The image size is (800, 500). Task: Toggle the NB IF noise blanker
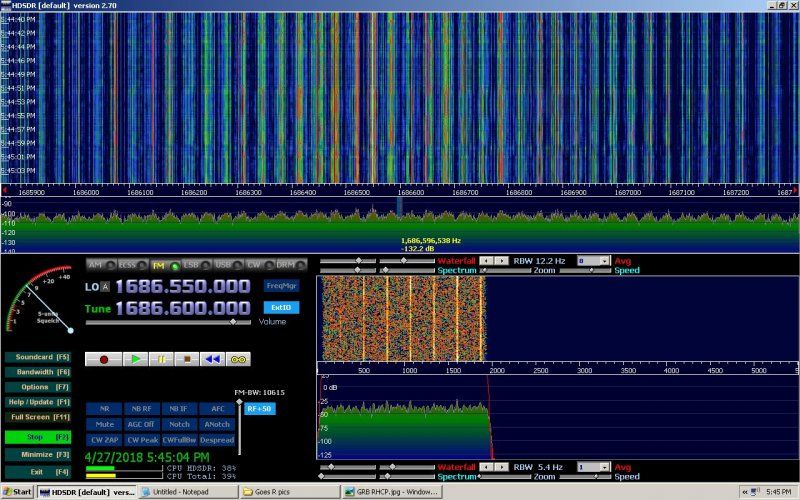[179, 409]
